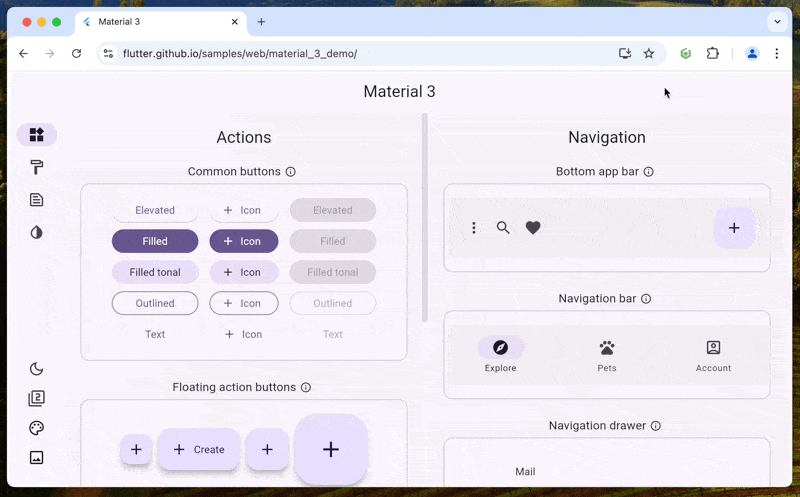The image size is (800, 497).
Task: Click the purple Filled button
Action: [x=155, y=241]
